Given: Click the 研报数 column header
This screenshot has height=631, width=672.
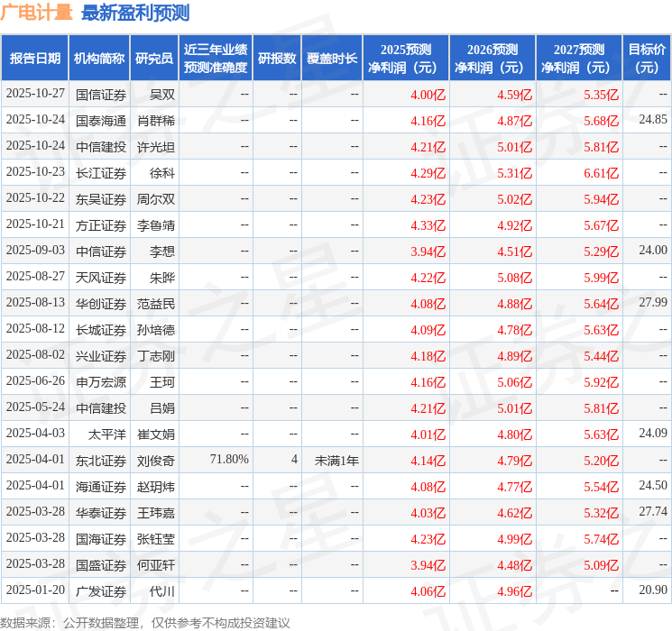Looking at the screenshot, I should point(277,58).
